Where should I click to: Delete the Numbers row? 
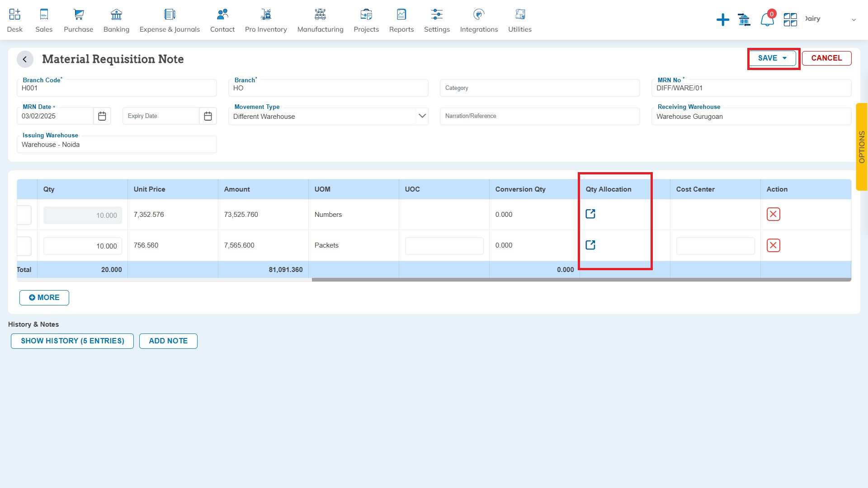[773, 214]
